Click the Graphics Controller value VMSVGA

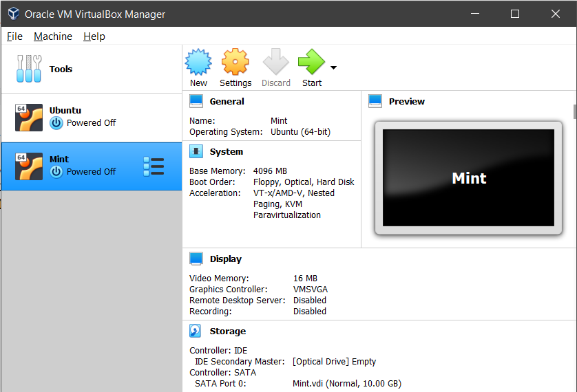(x=311, y=290)
